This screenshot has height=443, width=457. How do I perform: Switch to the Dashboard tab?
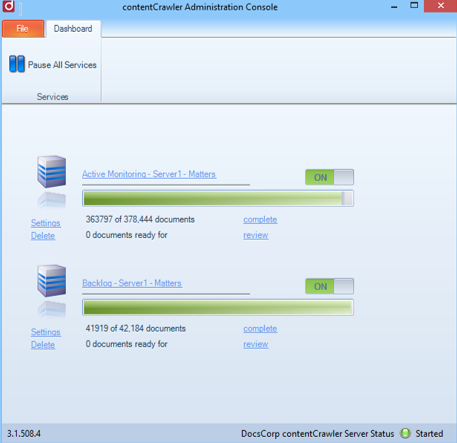73,29
